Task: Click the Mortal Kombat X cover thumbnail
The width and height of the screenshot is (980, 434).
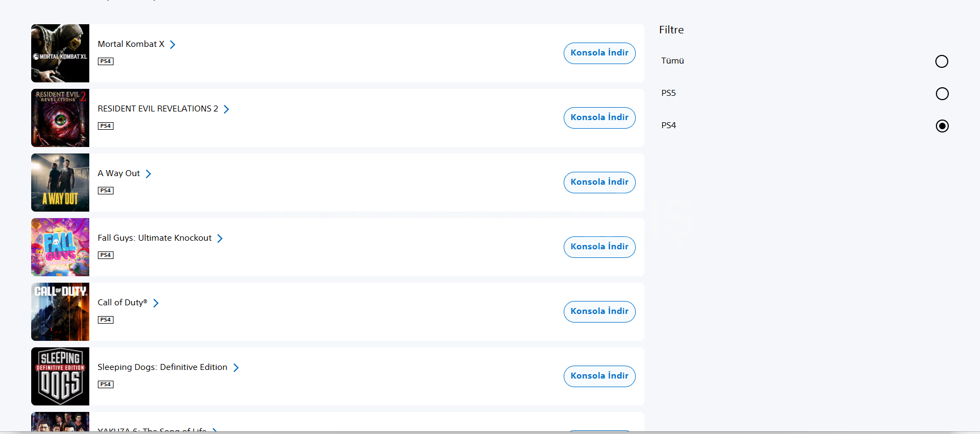Action: [60, 53]
